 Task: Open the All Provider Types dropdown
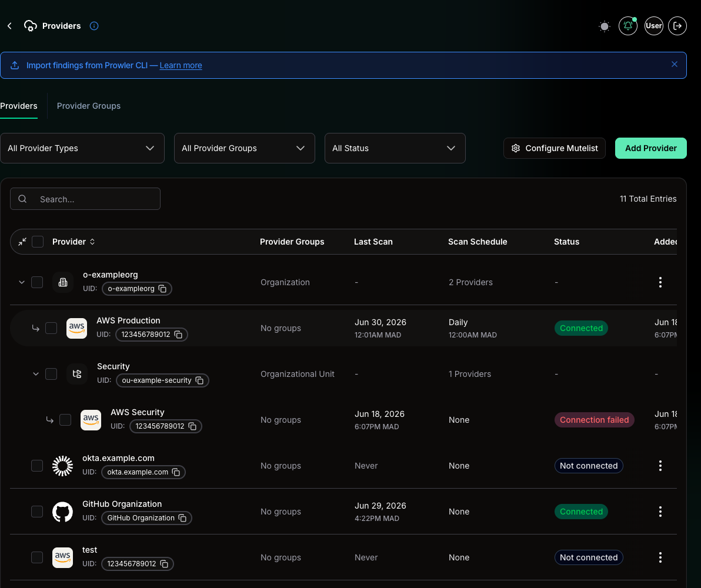(x=82, y=148)
